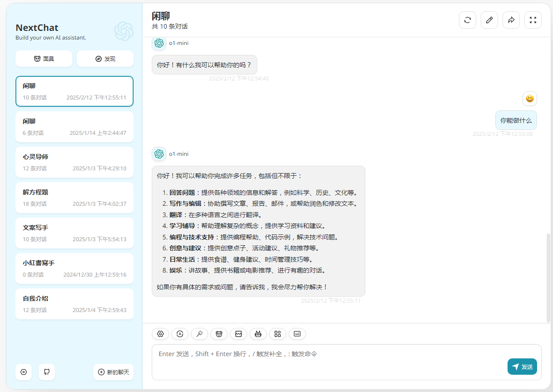Select the robot model picker icon
Image resolution: width=553 pixels, height=392 pixels.
click(x=258, y=334)
